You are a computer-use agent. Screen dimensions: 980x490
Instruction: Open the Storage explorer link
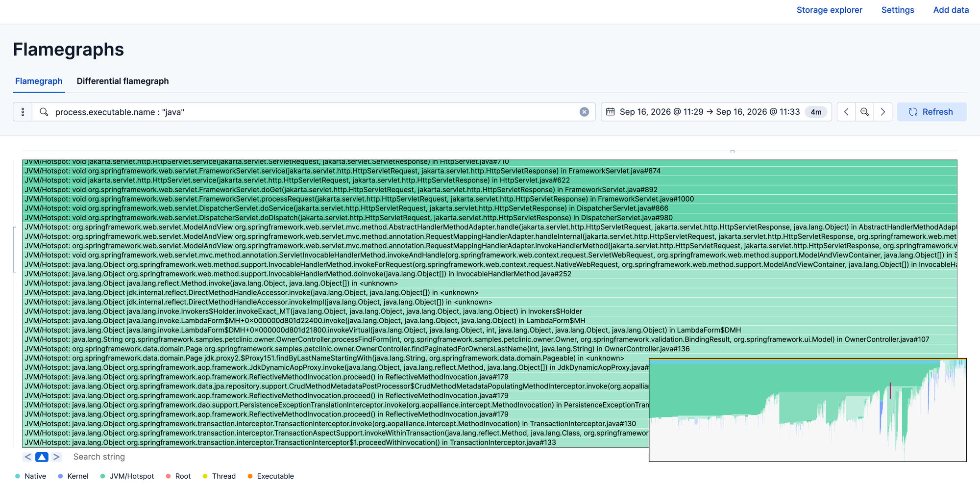click(x=829, y=10)
